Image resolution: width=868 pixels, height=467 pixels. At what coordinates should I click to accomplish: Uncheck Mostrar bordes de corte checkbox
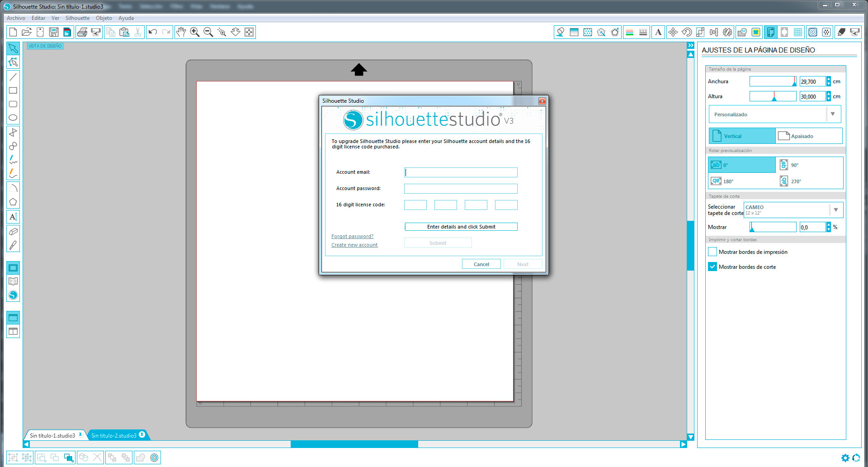712,267
